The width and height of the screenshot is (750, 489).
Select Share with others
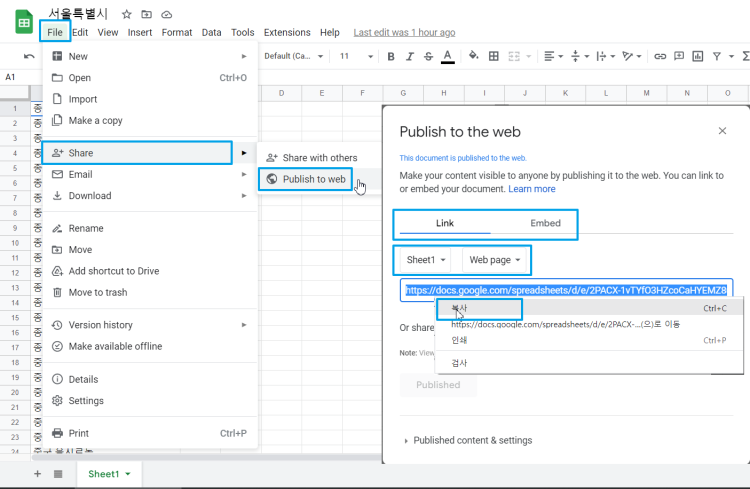pos(320,157)
